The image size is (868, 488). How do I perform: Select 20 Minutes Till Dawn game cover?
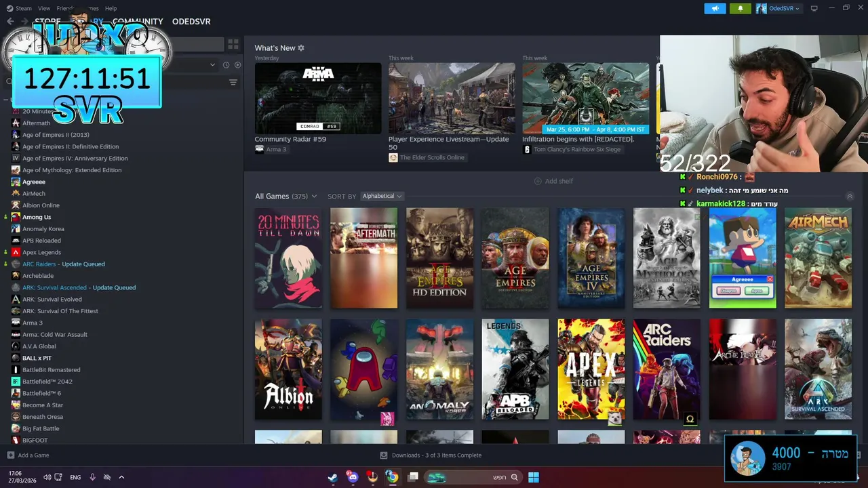pyautogui.click(x=288, y=258)
